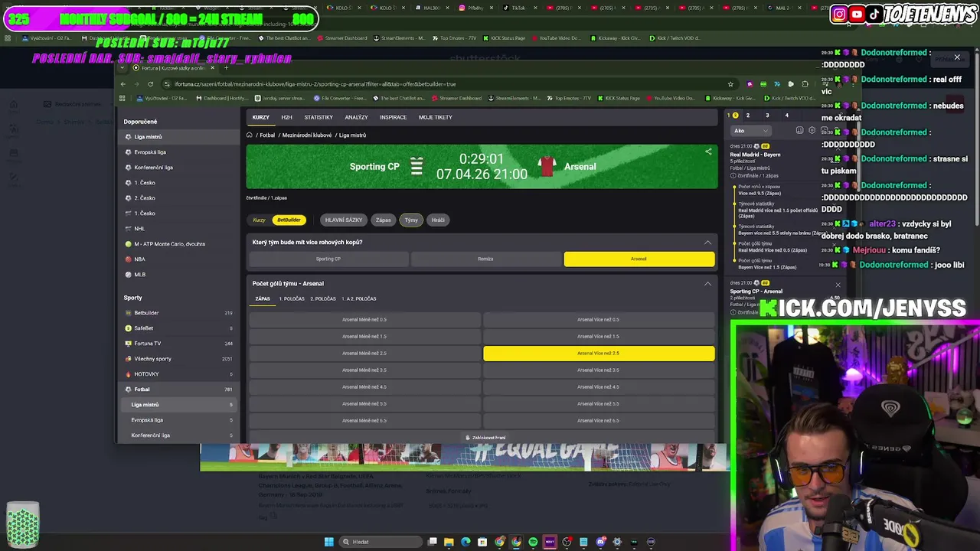Image resolution: width=980 pixels, height=551 pixels.
Task: Pick Sporting CP for more corners
Action: tap(328, 259)
